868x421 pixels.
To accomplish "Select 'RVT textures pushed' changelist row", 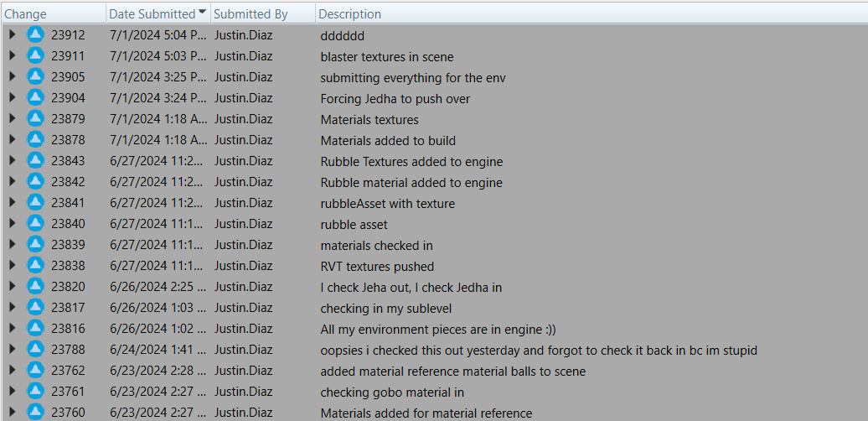I will coord(377,267).
